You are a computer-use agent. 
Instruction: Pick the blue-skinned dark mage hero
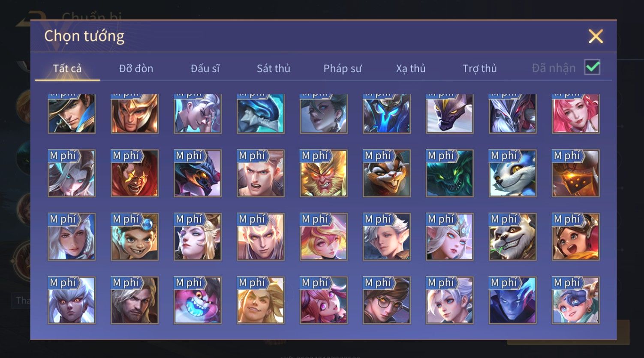click(513, 300)
